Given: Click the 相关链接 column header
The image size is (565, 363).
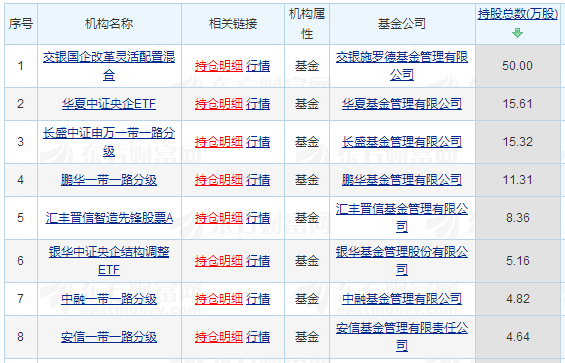Looking at the screenshot, I should point(233,24).
